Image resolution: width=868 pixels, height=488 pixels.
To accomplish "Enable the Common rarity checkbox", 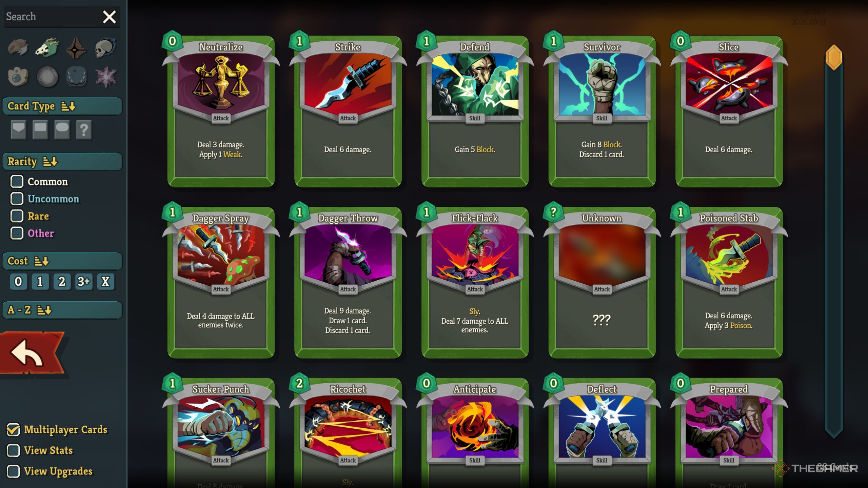I will point(17,182).
